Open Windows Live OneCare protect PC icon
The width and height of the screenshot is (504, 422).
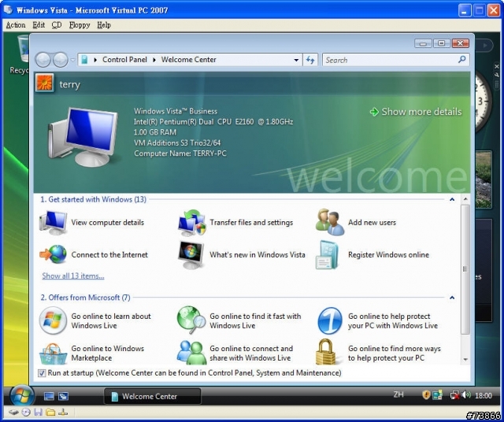point(330,320)
